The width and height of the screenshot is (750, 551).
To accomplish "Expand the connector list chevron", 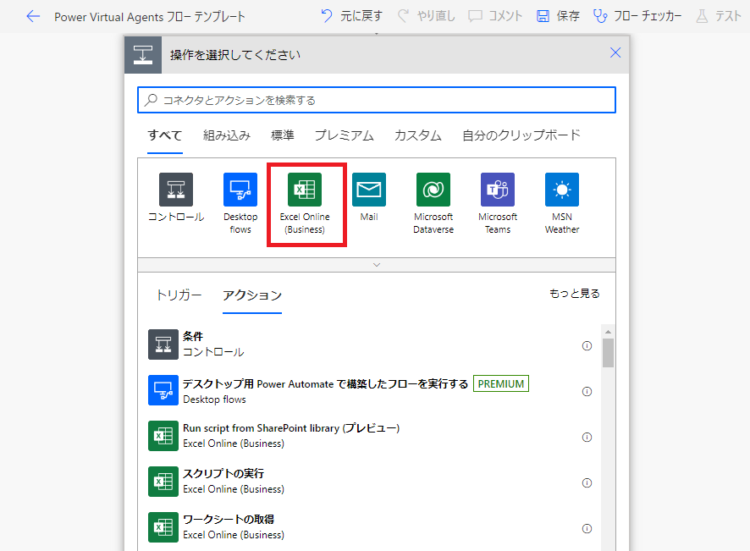I will pos(376,264).
